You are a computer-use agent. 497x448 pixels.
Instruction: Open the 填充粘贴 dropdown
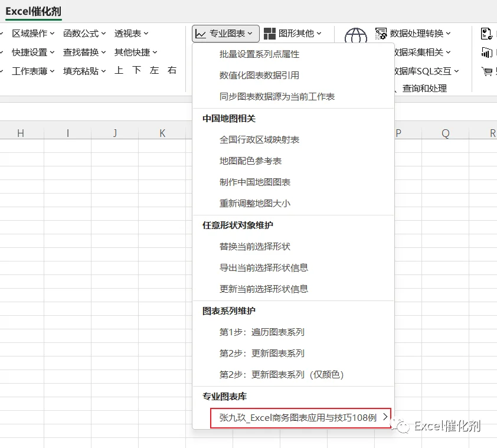84,71
